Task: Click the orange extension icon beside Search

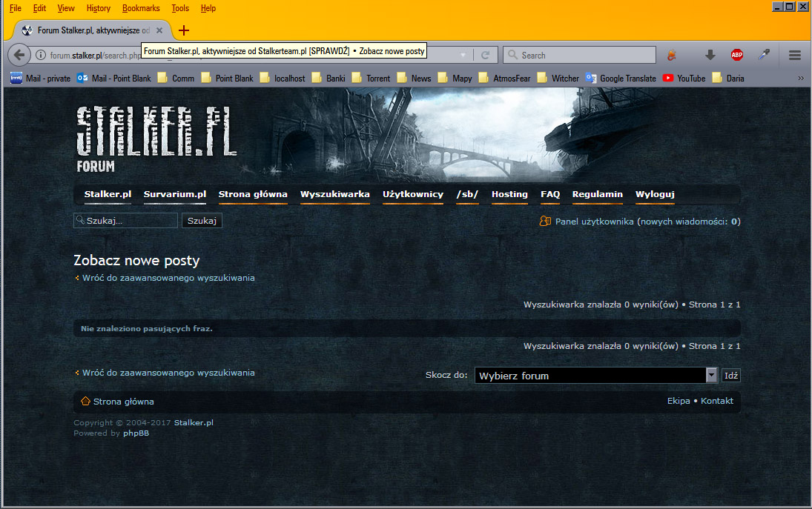Action: coord(672,55)
